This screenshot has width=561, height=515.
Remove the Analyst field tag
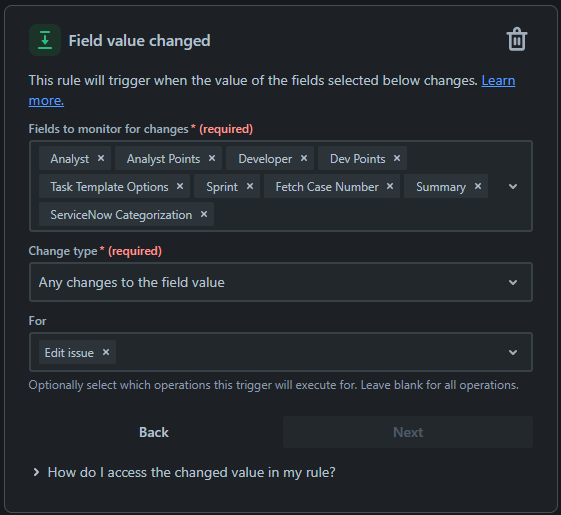coord(101,158)
